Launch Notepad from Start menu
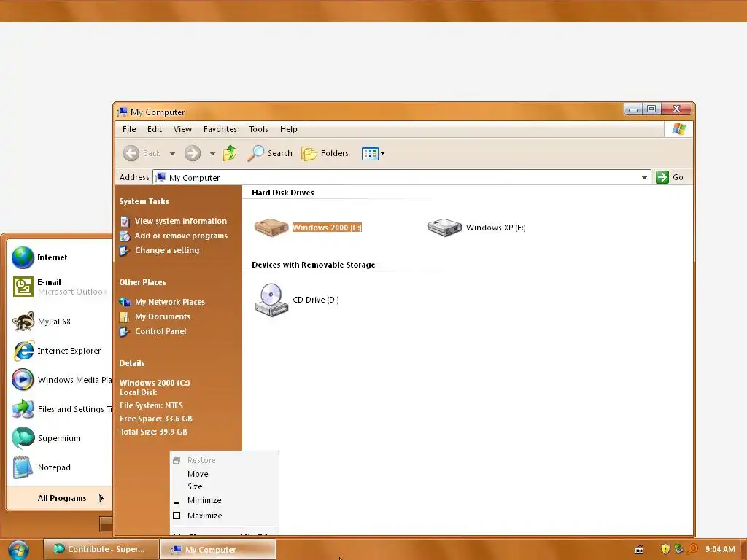Image resolution: width=747 pixels, height=560 pixels. [x=60, y=467]
